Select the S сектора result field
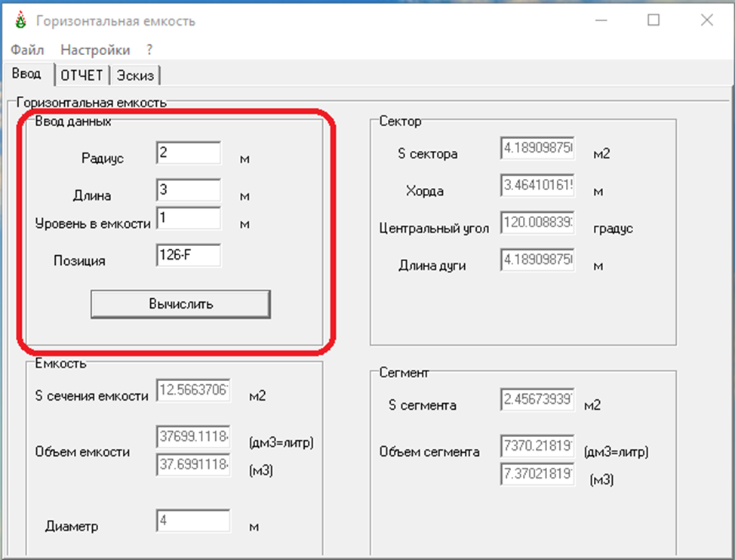 click(537, 148)
